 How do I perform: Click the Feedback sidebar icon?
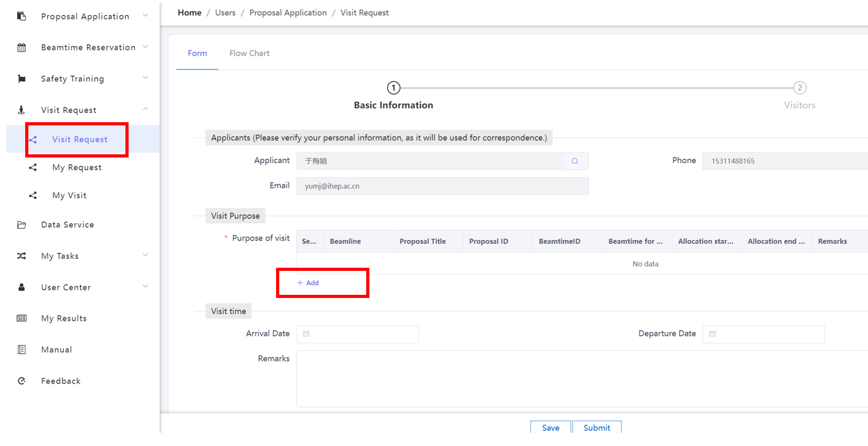pyautogui.click(x=21, y=381)
